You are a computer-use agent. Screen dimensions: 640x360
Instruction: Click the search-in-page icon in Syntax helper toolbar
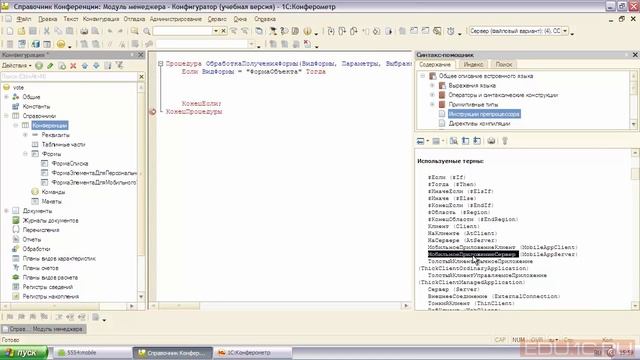coord(453,141)
